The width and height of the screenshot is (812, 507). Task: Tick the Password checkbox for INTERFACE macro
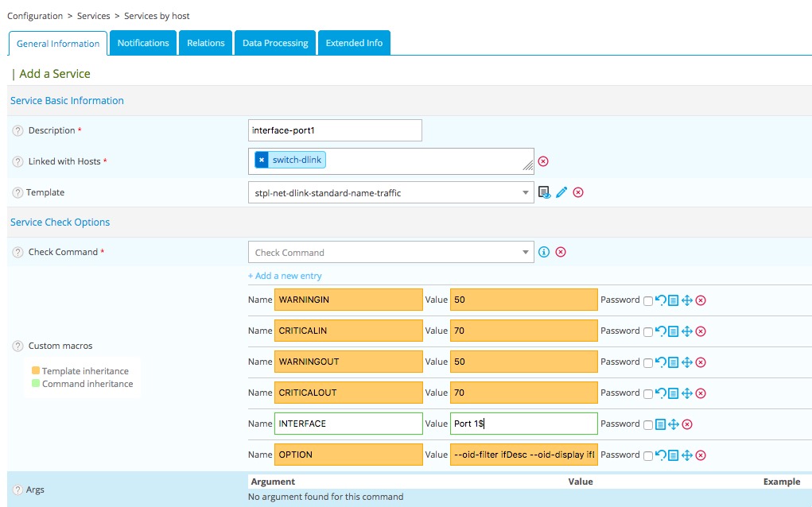(648, 424)
